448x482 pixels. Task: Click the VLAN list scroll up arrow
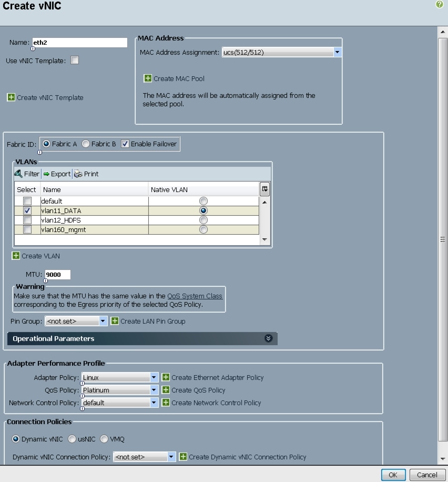coord(264,202)
